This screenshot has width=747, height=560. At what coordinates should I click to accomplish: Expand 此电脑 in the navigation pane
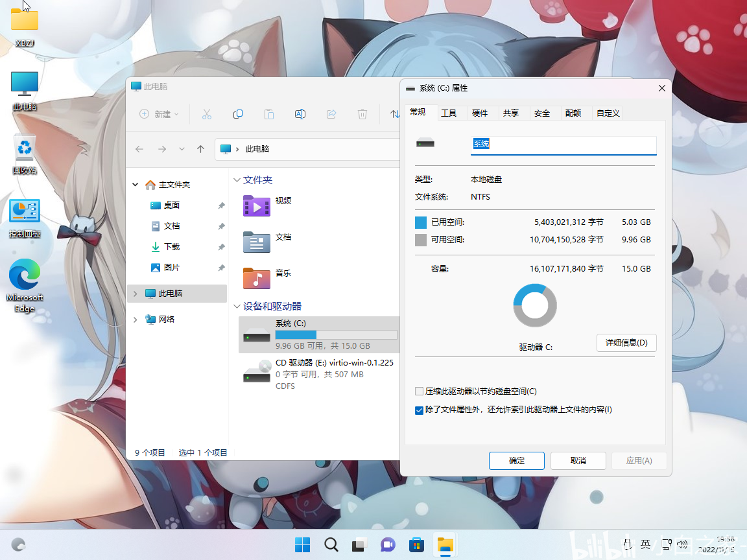(136, 294)
